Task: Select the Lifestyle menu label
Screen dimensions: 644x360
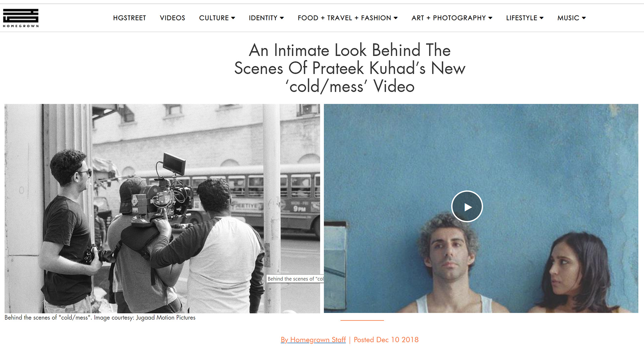Action: click(x=522, y=18)
